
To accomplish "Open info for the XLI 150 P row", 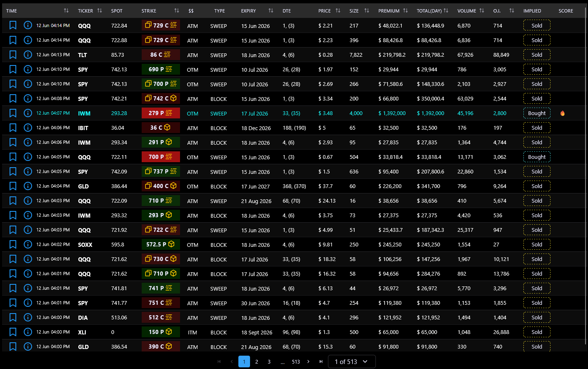I will tap(28, 332).
